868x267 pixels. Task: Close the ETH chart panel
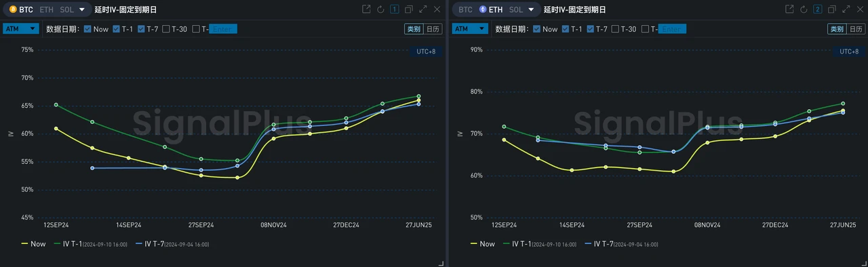(860, 9)
